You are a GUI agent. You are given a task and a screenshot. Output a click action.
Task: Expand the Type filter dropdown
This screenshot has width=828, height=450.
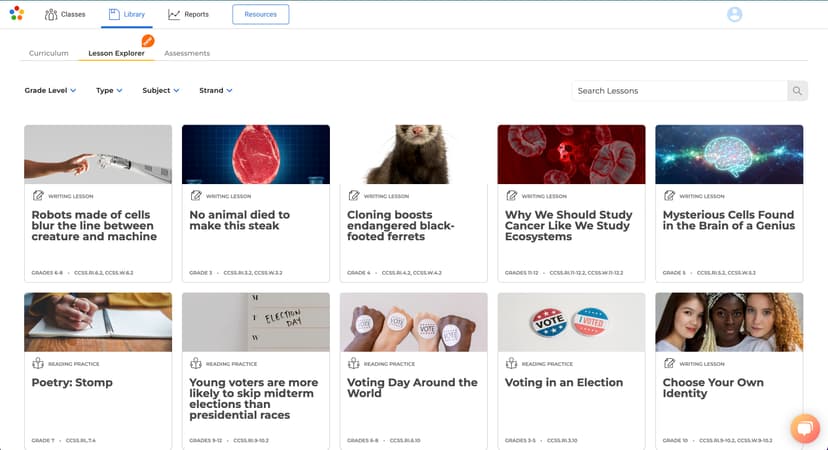point(109,90)
